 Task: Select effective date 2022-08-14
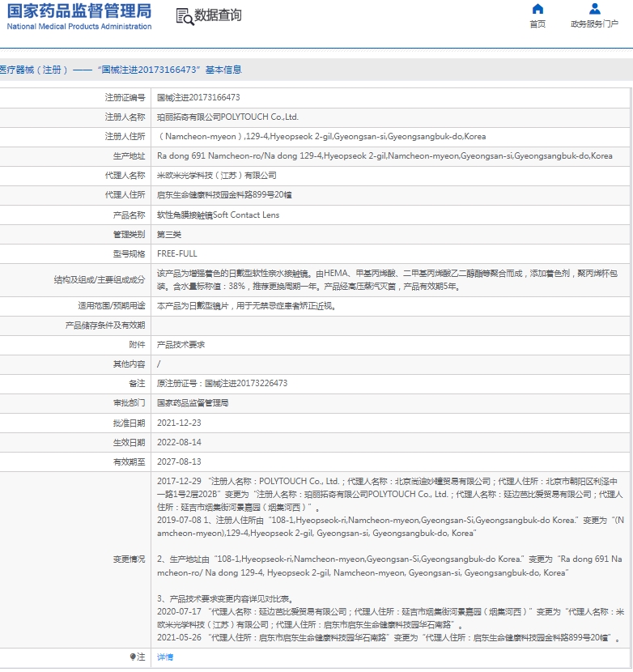179,442
